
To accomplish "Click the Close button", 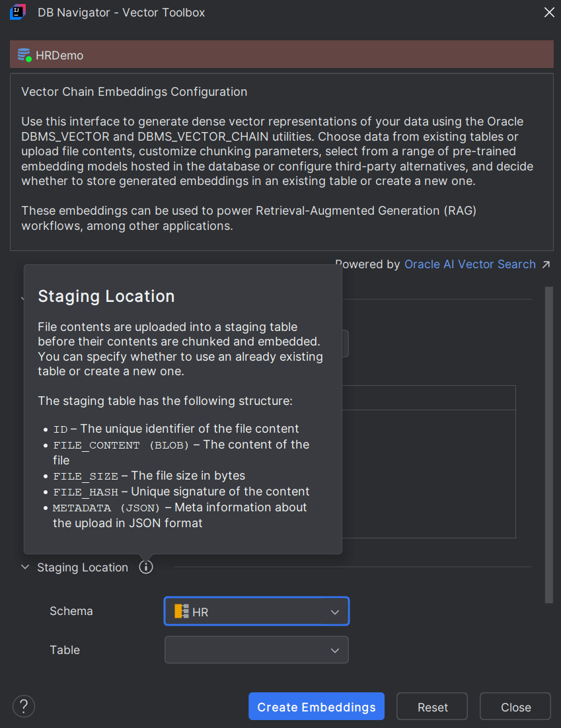I will 515,706.
